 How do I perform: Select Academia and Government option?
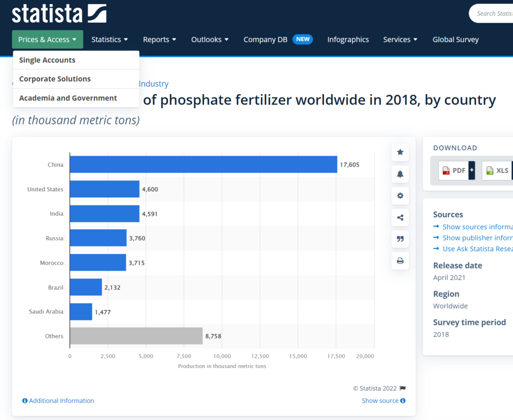pyautogui.click(x=68, y=98)
